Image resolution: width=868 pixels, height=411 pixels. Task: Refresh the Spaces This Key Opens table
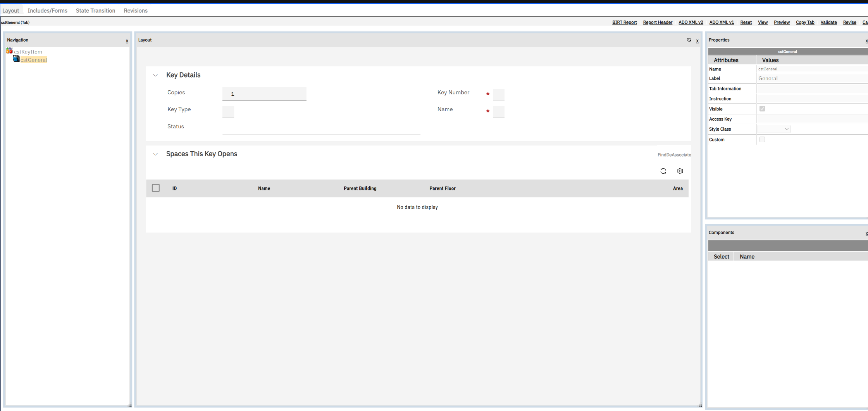663,171
